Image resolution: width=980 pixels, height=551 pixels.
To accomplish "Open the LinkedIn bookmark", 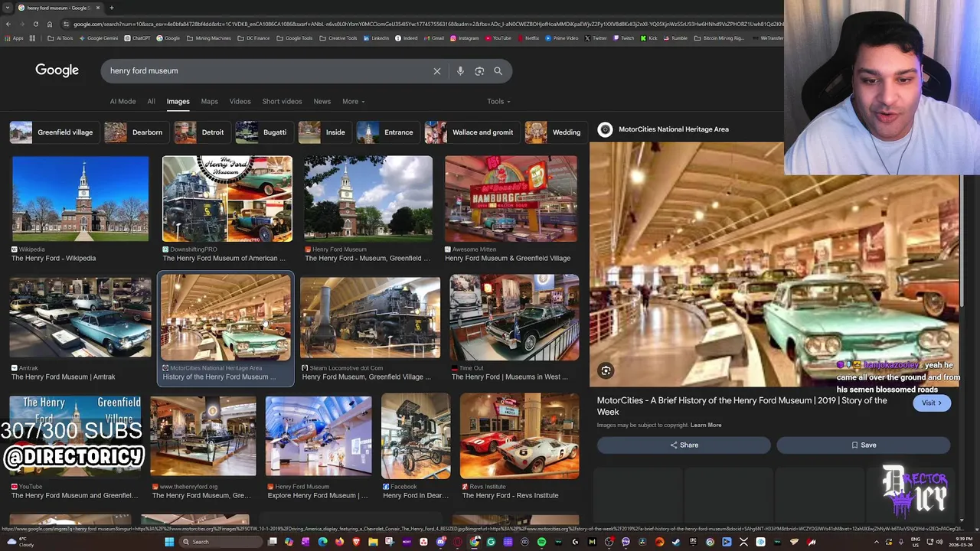I will 377,38.
